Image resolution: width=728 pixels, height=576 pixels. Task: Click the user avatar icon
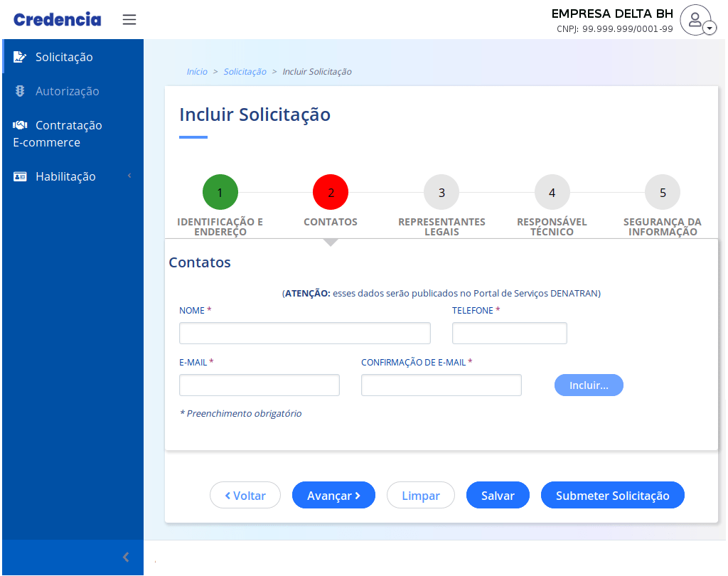(695, 19)
